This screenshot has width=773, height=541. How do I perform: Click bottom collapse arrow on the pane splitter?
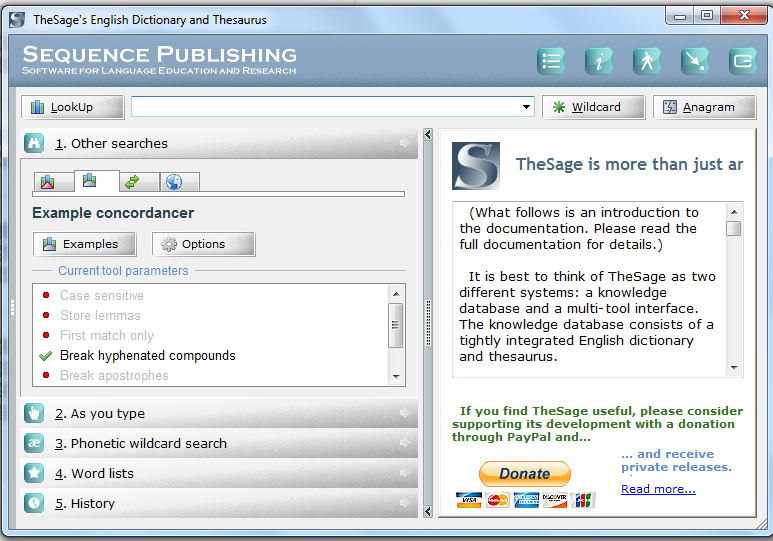[x=428, y=511]
